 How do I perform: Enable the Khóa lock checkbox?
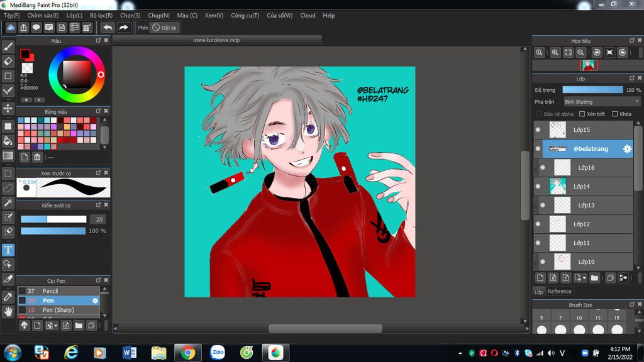[615, 114]
